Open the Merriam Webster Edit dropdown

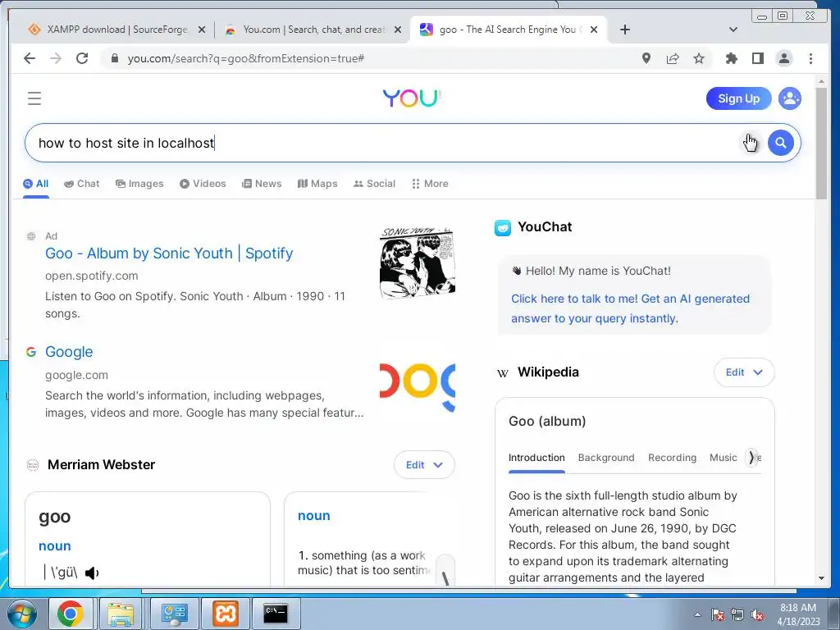tap(424, 465)
